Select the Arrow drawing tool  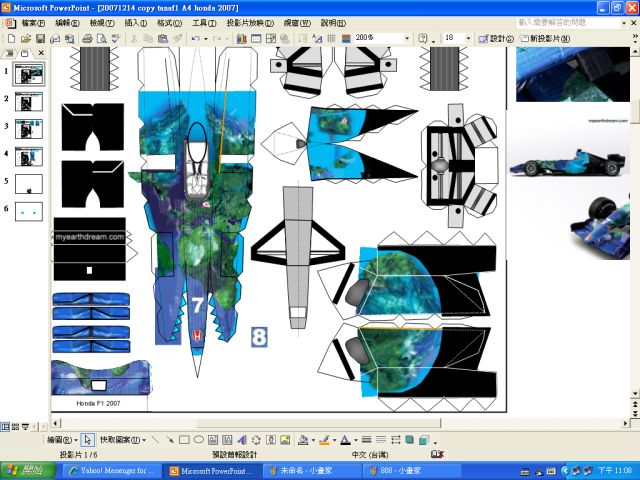[170, 440]
